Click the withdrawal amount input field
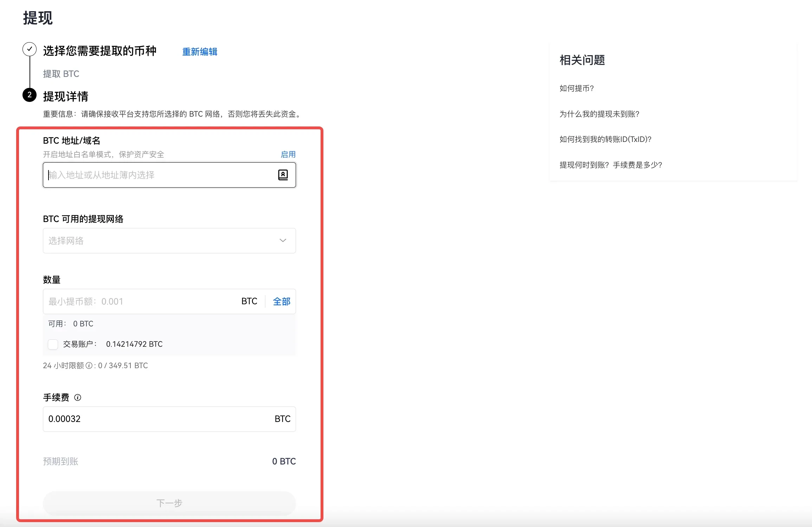The width and height of the screenshot is (812, 527). pyautogui.click(x=141, y=301)
